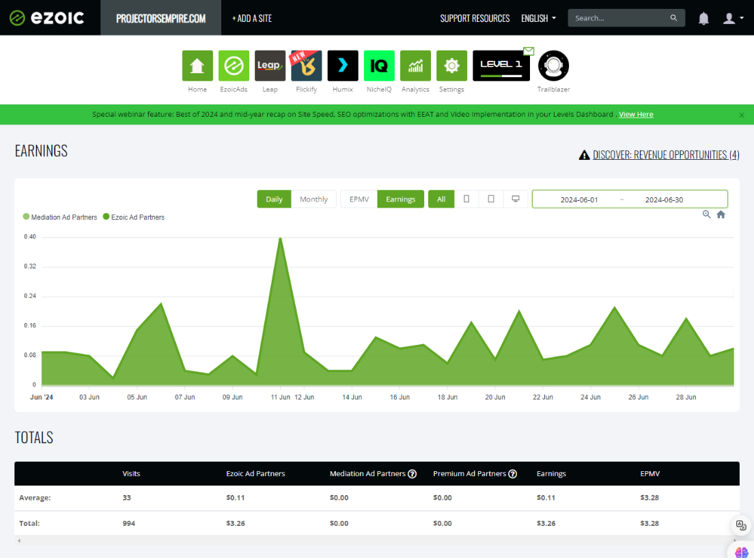This screenshot has height=560, width=754.
Task: Reset chart with the home icon
Action: [721, 214]
